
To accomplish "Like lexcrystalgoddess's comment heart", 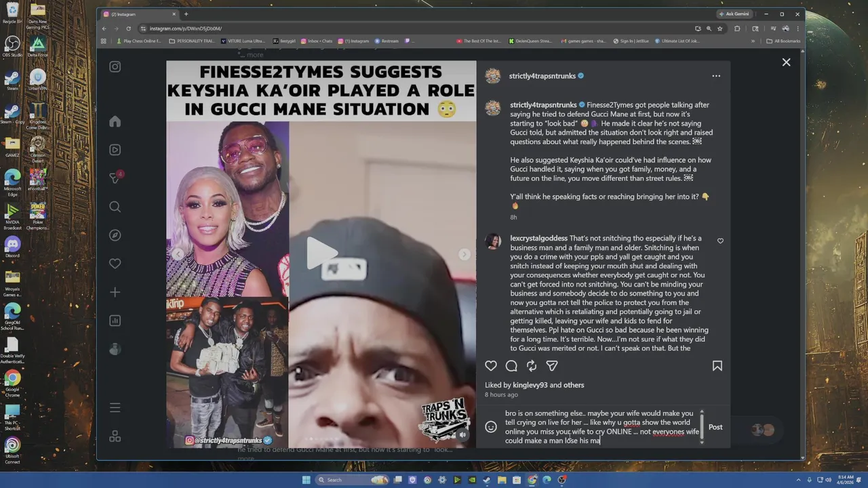I will (x=720, y=241).
